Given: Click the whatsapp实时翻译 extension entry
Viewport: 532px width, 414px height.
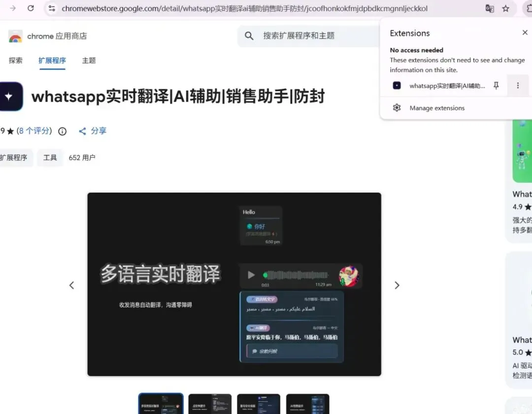Looking at the screenshot, I should (x=447, y=86).
